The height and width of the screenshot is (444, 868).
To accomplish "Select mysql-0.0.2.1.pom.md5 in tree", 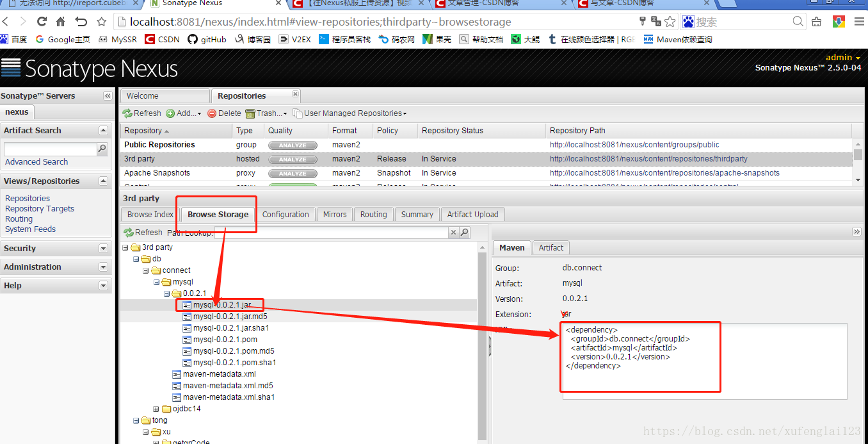I will [x=234, y=351].
